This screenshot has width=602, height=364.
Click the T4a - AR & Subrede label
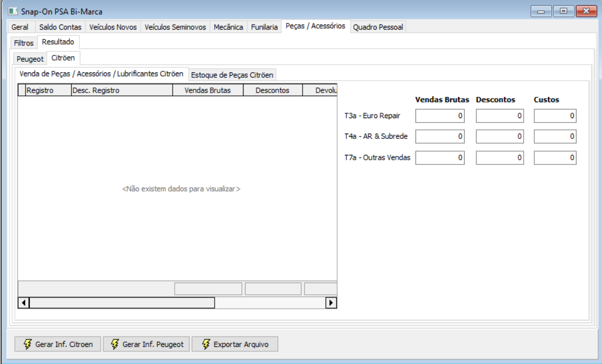tap(376, 136)
